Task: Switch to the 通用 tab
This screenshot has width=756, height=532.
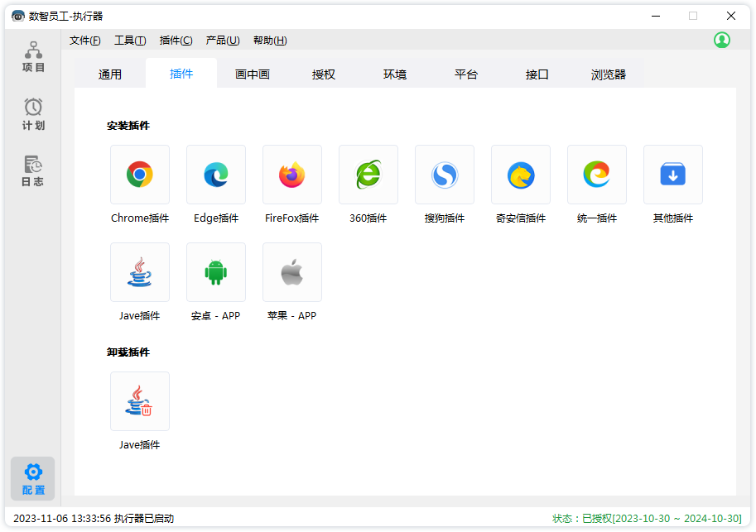Action: pos(110,74)
